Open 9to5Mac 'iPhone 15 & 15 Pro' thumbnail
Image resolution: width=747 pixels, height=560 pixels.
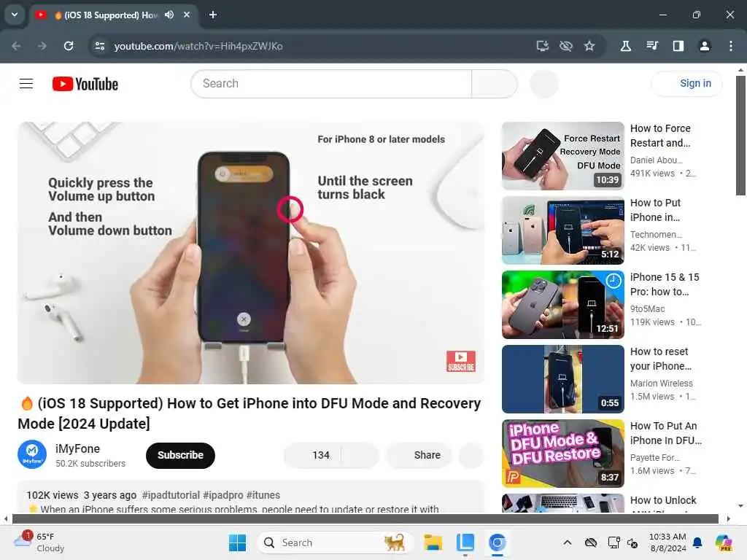pos(562,305)
